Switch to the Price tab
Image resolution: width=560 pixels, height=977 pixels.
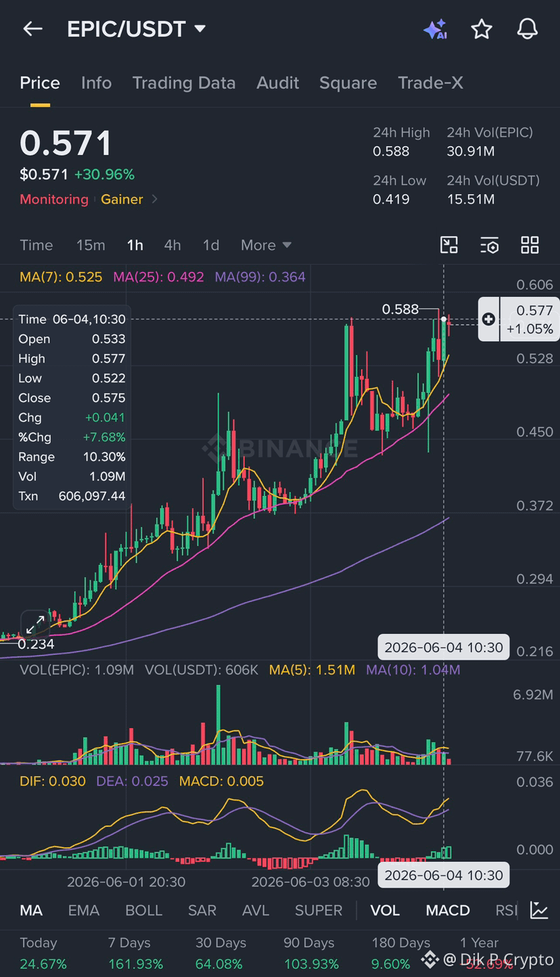click(x=40, y=83)
